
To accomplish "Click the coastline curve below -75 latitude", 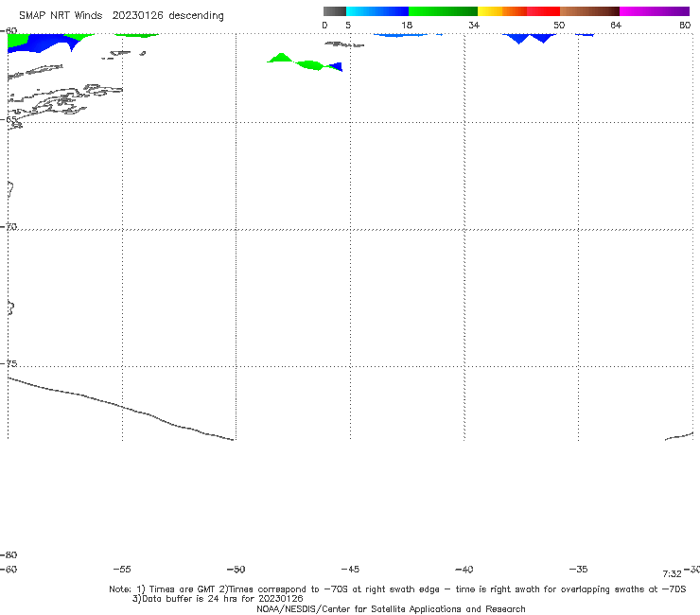I will [x=120, y=408].
